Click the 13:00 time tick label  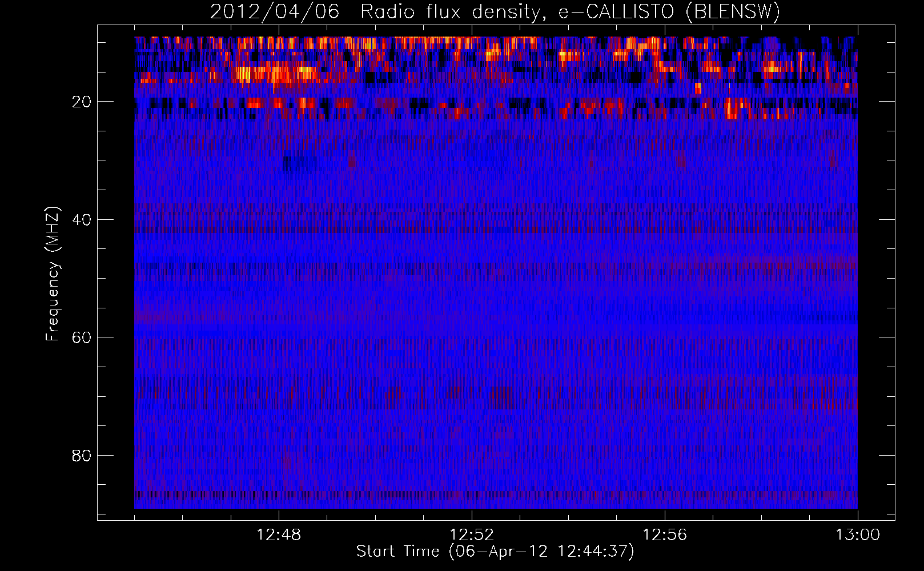click(858, 535)
